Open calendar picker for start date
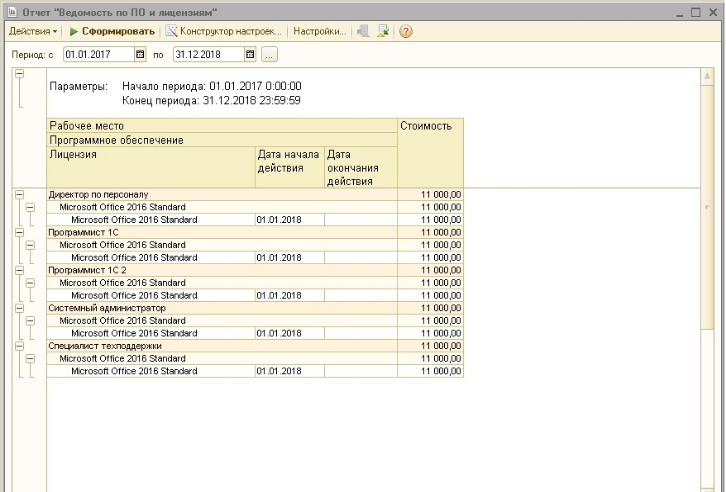 click(x=140, y=55)
